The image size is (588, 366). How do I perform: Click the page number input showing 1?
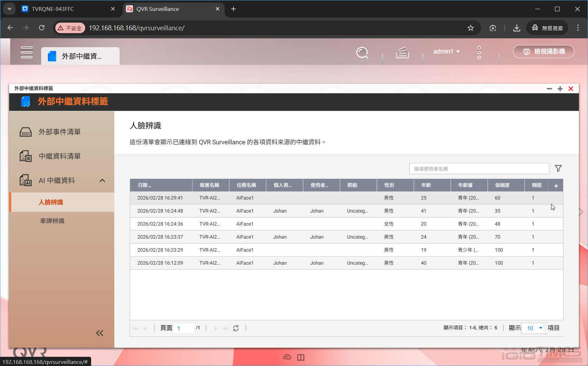[184, 328]
